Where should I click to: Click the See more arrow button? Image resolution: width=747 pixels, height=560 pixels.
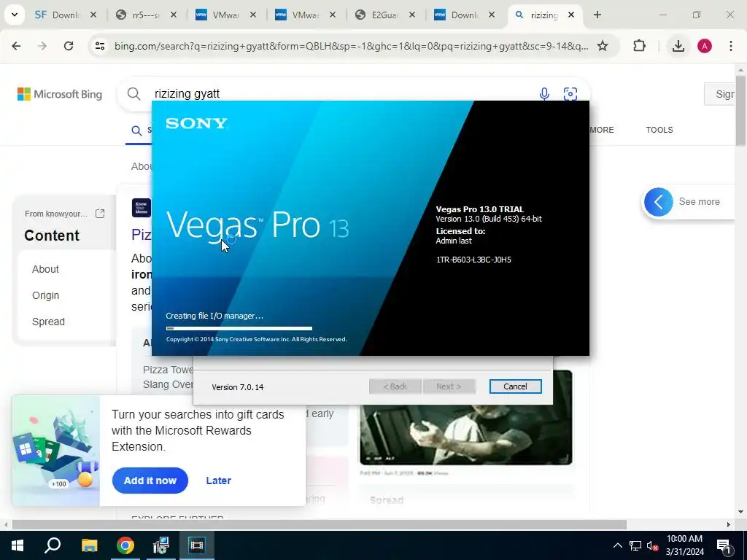[x=659, y=202]
